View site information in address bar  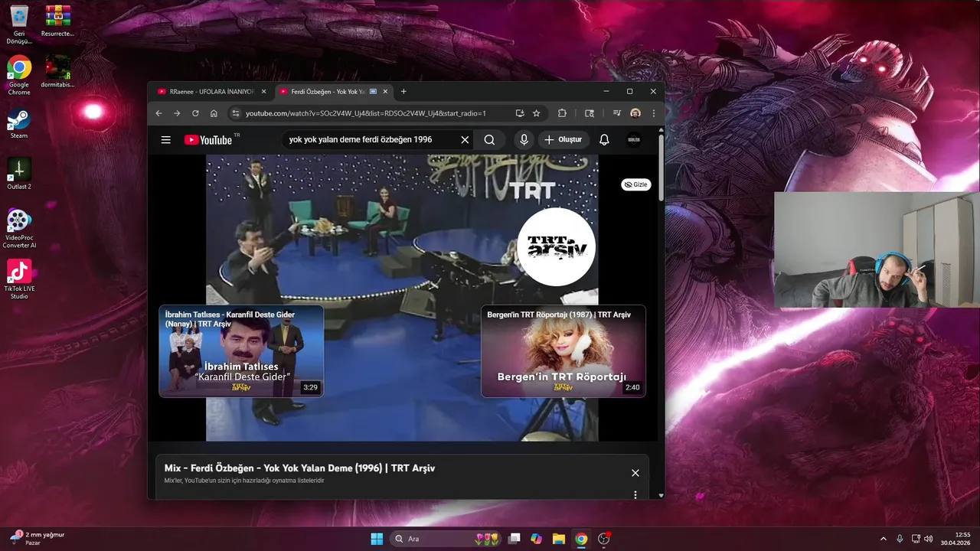pos(236,113)
